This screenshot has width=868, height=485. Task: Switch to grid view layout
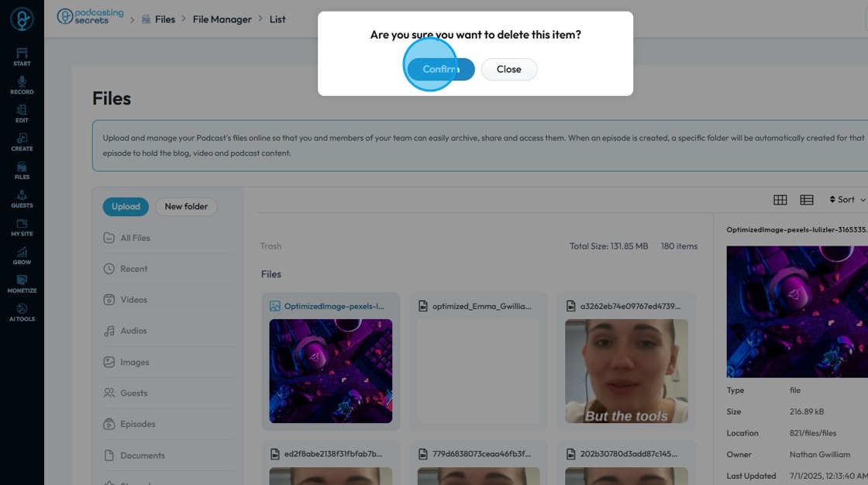780,200
